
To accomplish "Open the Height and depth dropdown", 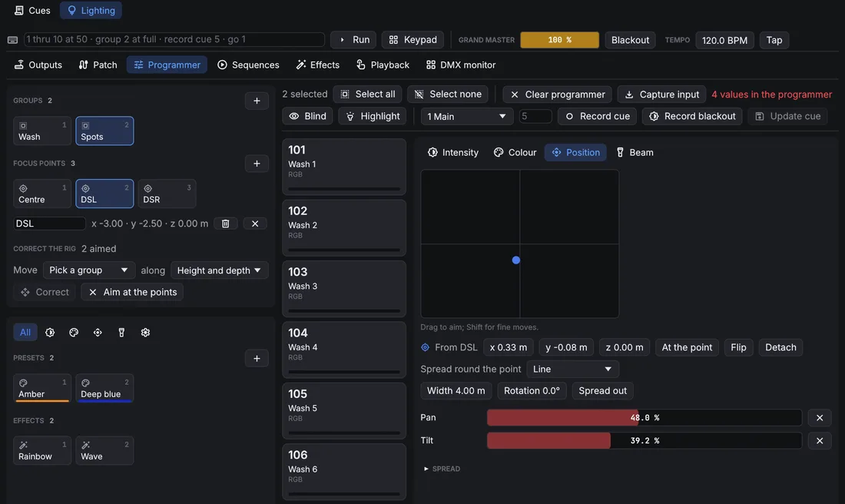I will point(220,270).
